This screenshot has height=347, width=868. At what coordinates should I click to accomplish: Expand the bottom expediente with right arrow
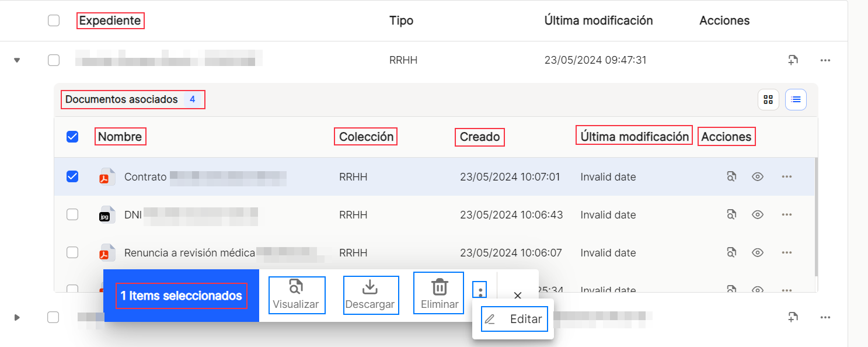[x=17, y=317]
